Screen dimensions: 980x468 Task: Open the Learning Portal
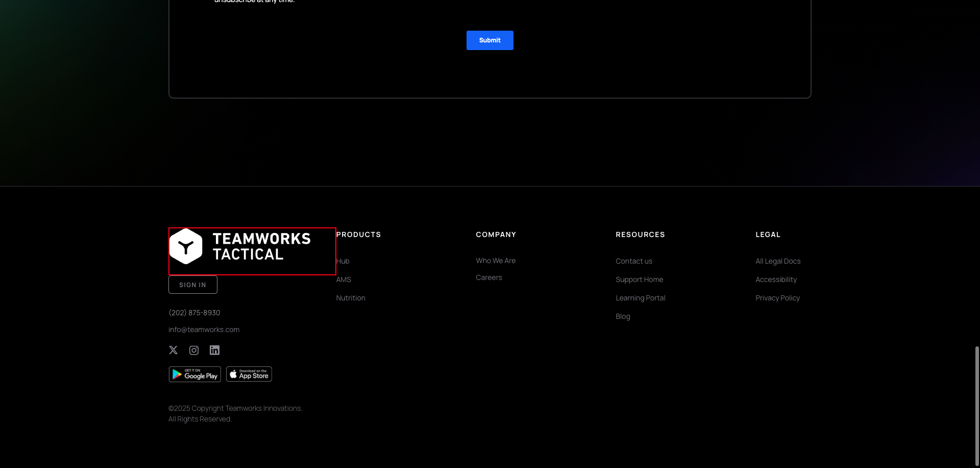[641, 298]
